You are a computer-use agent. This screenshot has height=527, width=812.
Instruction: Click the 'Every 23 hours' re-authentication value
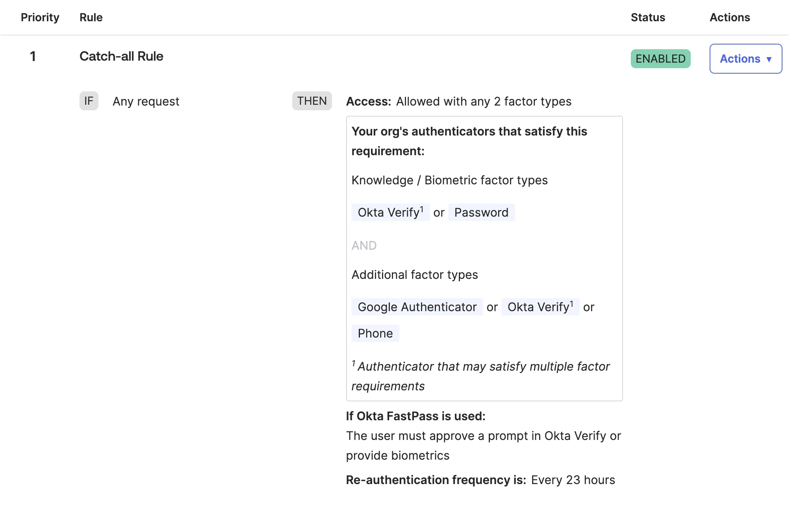click(573, 480)
